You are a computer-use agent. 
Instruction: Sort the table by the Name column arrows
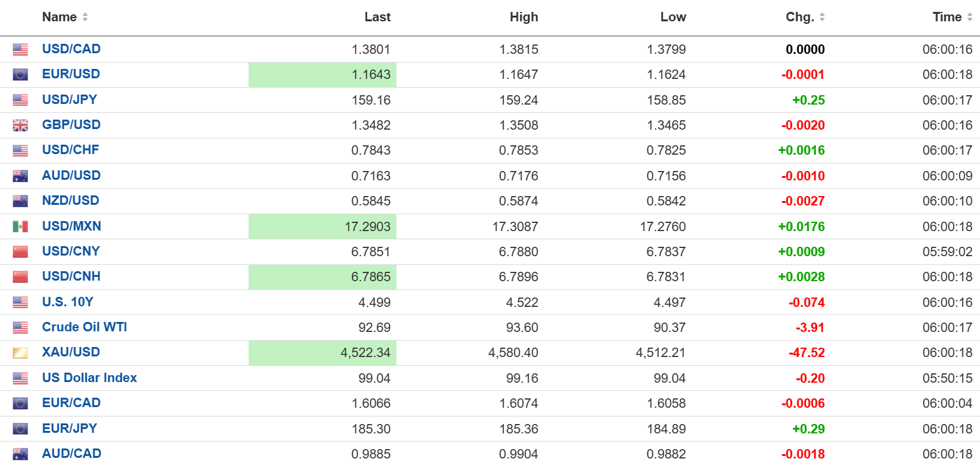click(x=85, y=18)
